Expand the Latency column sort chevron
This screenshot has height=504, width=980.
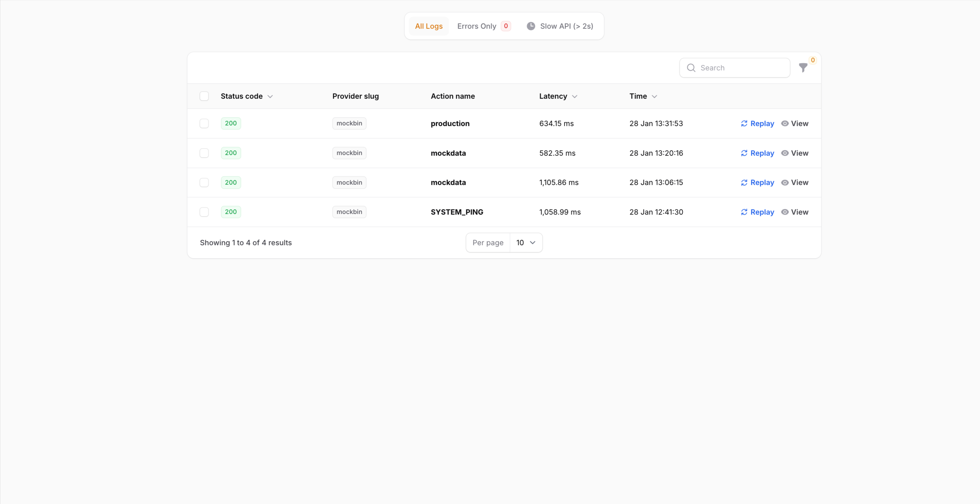(x=575, y=96)
